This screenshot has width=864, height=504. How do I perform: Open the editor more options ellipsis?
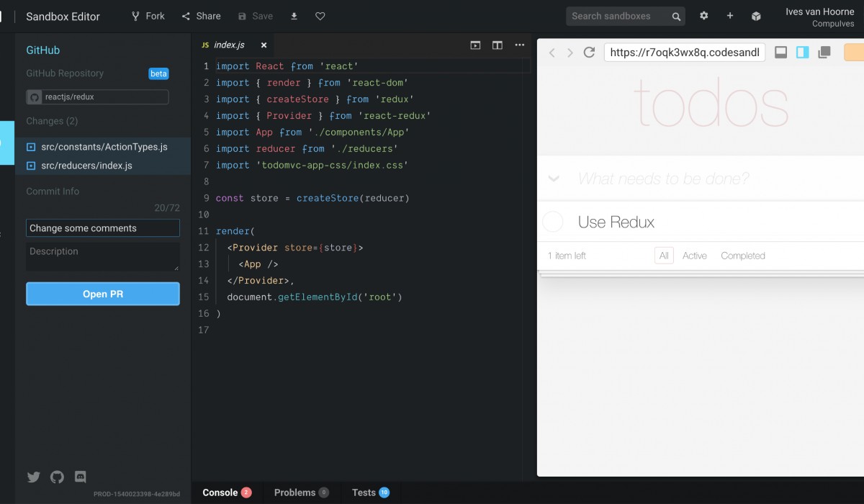click(x=520, y=45)
